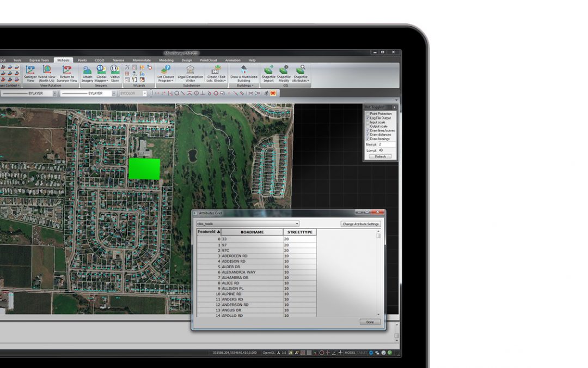
Task: Open the COGO ribbon tab
Action: coord(99,60)
